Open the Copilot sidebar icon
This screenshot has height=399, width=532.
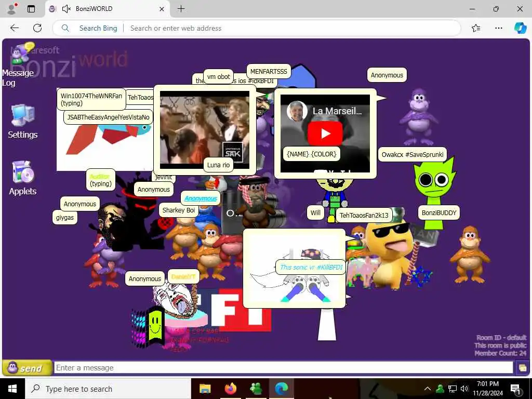click(x=520, y=28)
